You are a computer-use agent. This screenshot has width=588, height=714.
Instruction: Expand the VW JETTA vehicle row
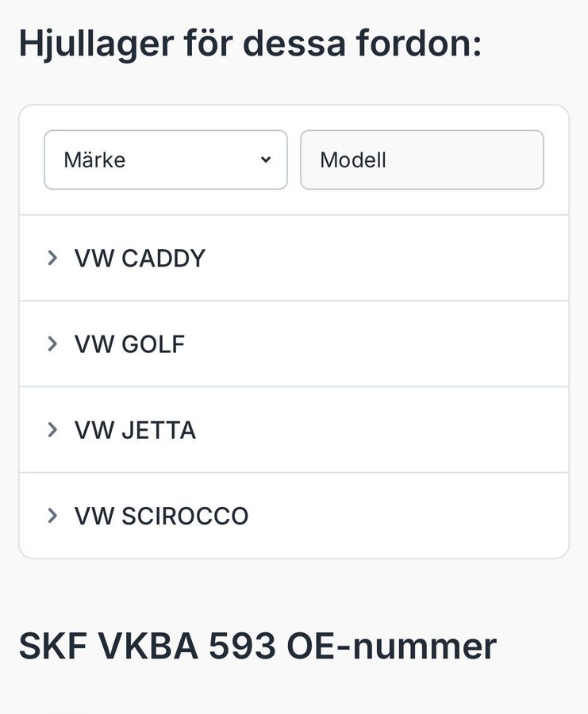(x=294, y=430)
